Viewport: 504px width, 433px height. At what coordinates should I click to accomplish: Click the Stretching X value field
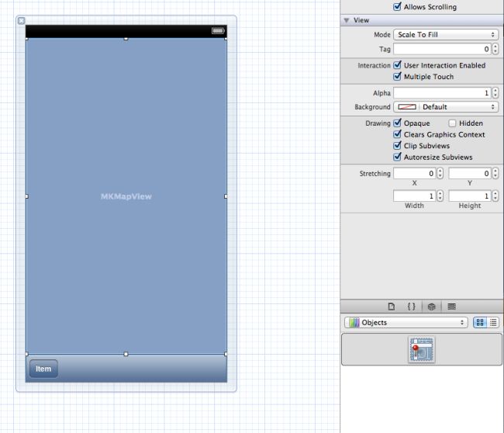click(414, 173)
